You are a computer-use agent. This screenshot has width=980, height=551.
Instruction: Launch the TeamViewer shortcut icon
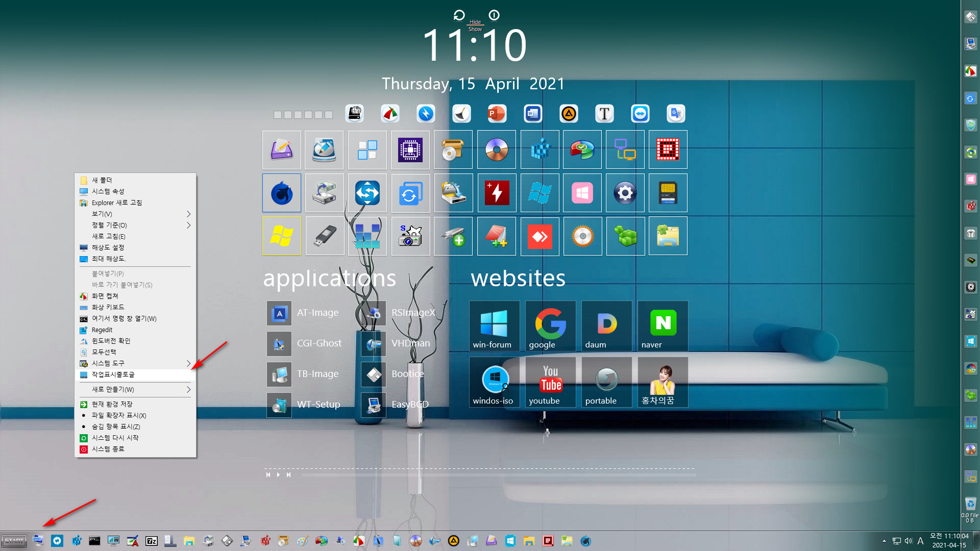point(640,113)
